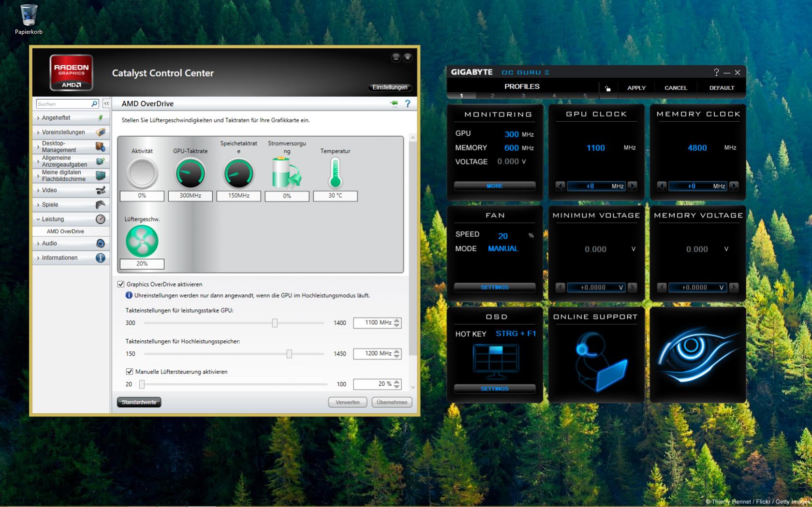Screen dimensions: 812x507
Task: Click the Standardwerte button
Action: [x=139, y=402]
